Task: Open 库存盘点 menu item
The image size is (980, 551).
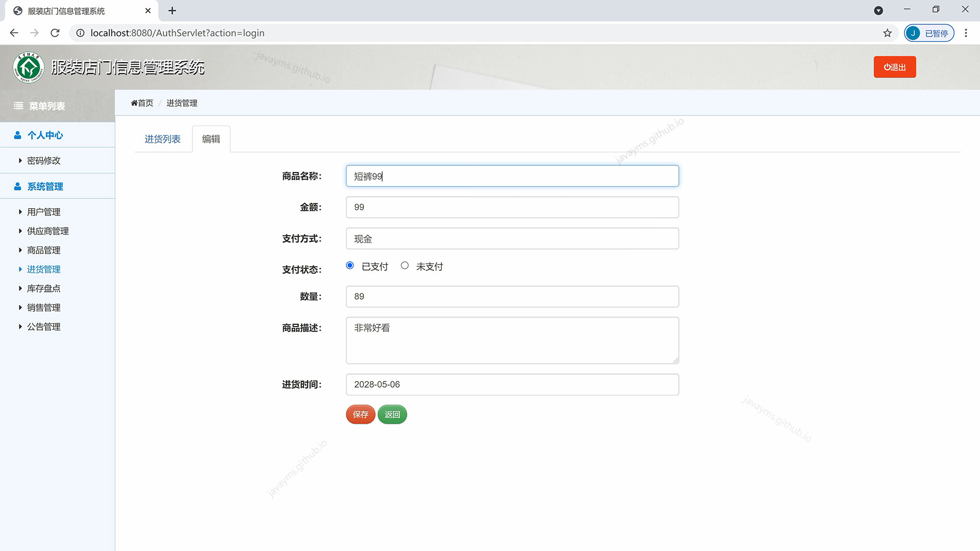Action: coord(44,288)
